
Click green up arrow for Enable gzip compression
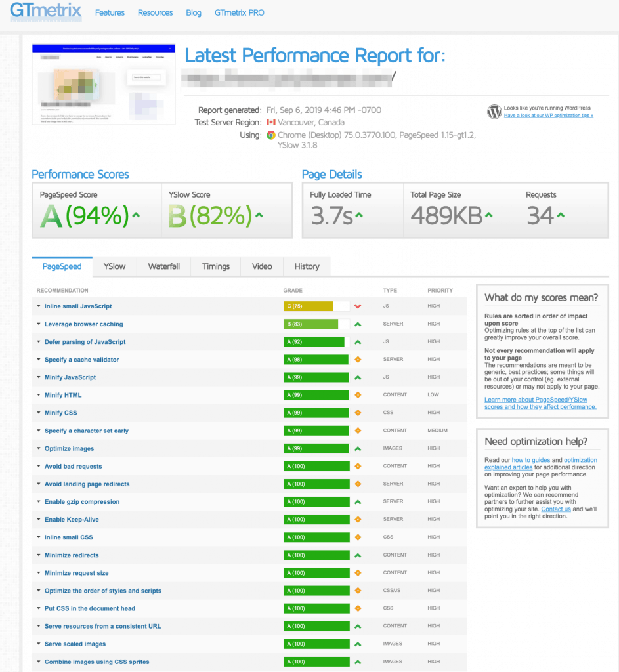click(358, 502)
